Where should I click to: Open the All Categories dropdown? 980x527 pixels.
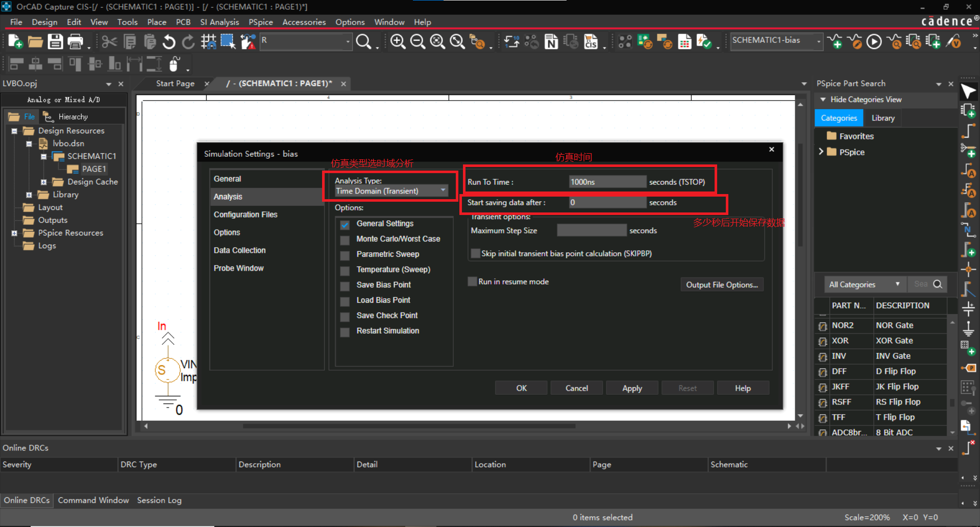click(865, 284)
